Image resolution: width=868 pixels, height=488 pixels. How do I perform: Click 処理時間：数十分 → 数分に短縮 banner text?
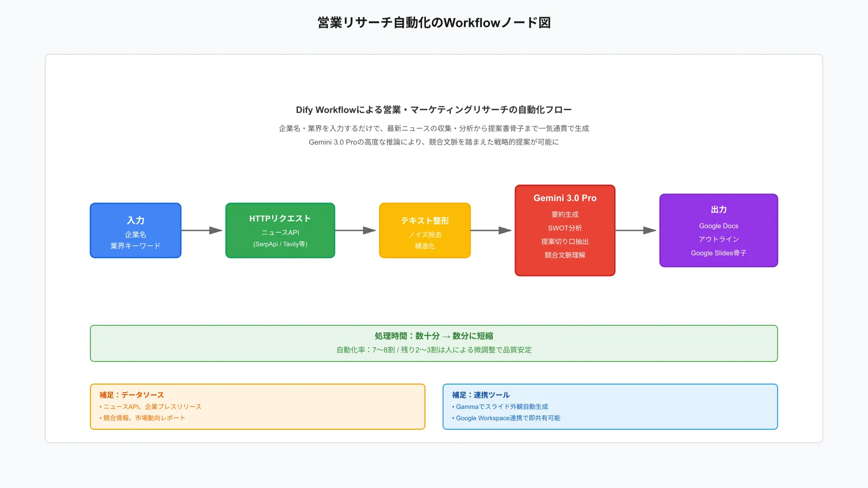(434, 336)
